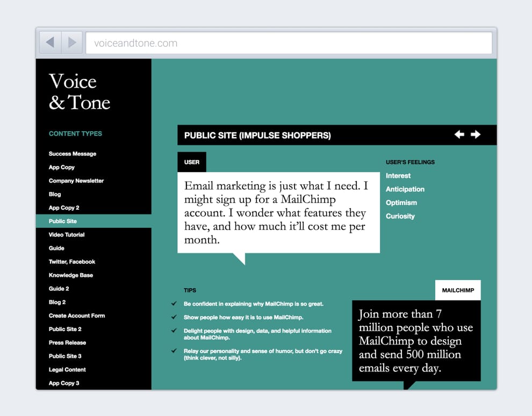Select App Copy 3 in sidebar

pos(64,383)
